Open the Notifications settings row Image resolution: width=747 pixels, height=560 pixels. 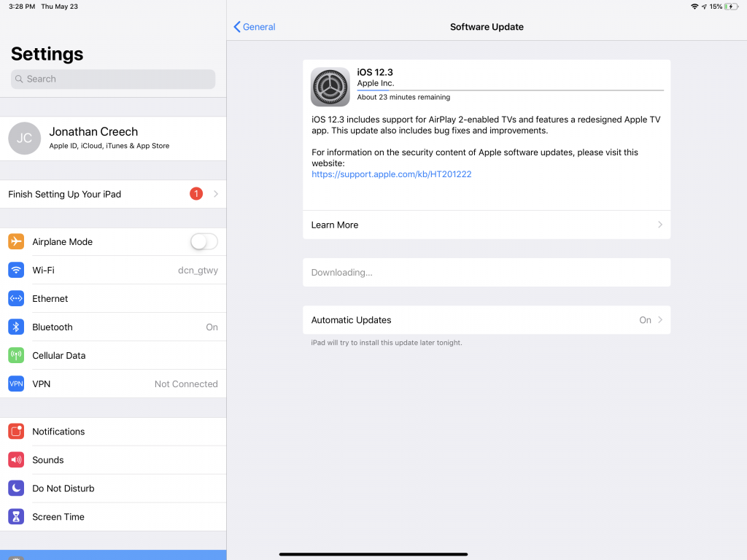click(113, 432)
